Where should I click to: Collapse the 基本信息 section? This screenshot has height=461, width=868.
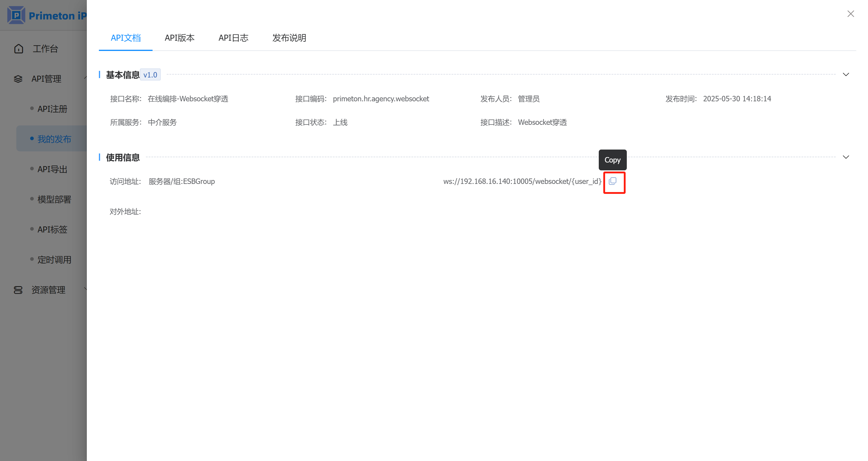[845, 74]
